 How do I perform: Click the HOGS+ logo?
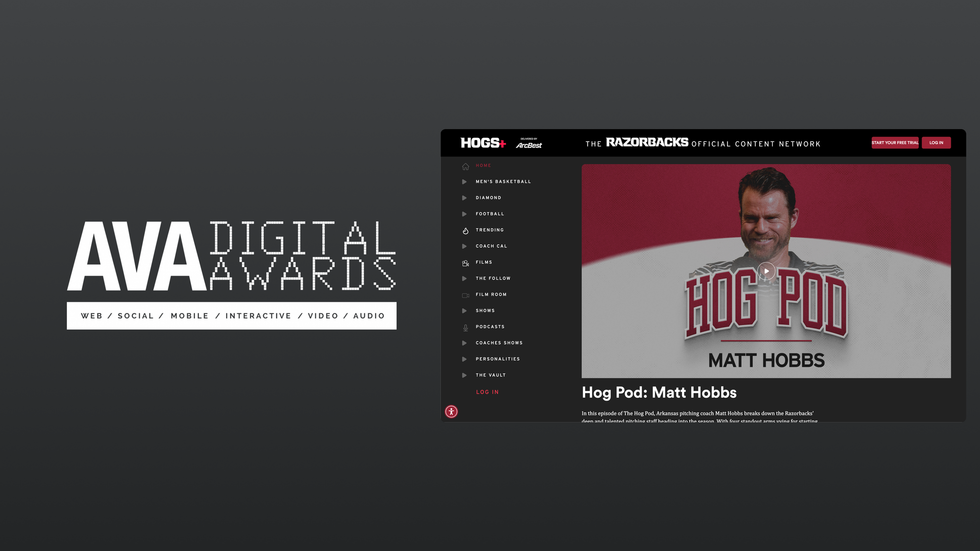click(483, 143)
